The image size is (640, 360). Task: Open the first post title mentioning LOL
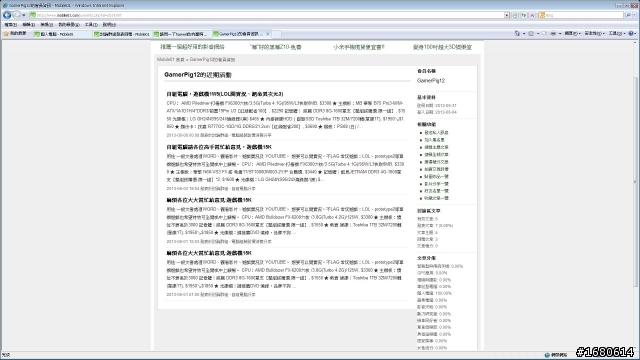pos(225,94)
